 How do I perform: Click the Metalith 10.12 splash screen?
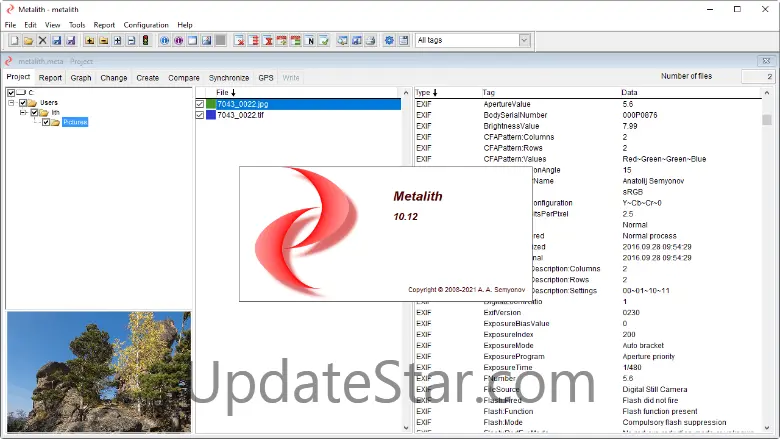coord(386,234)
